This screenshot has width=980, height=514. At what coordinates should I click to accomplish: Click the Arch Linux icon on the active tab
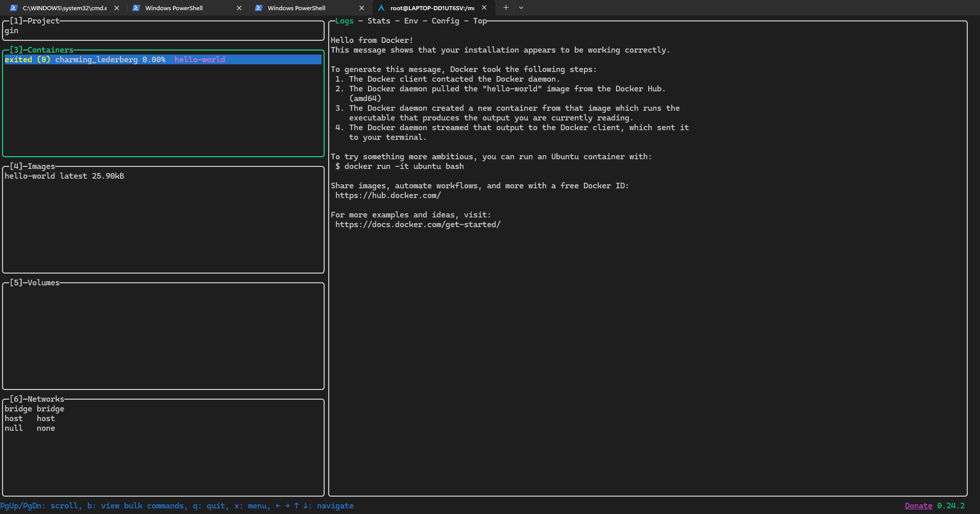[381, 8]
